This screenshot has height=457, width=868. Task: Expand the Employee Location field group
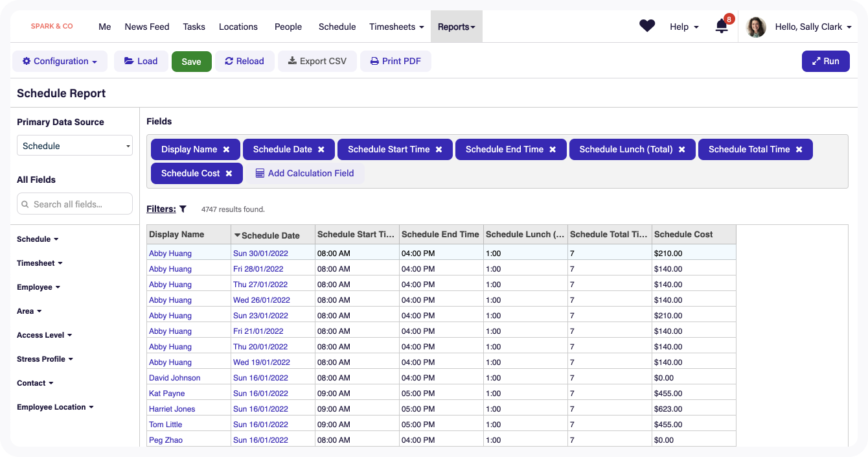coord(55,407)
